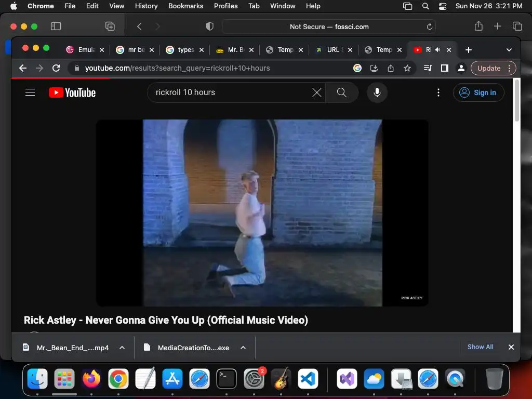Open GarageBand from the Dock

click(281, 379)
